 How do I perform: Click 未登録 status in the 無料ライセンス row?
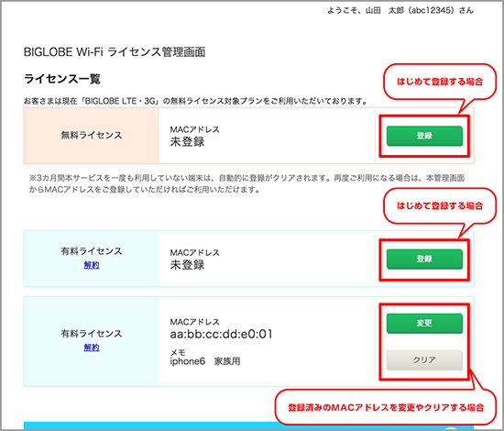[187, 141]
